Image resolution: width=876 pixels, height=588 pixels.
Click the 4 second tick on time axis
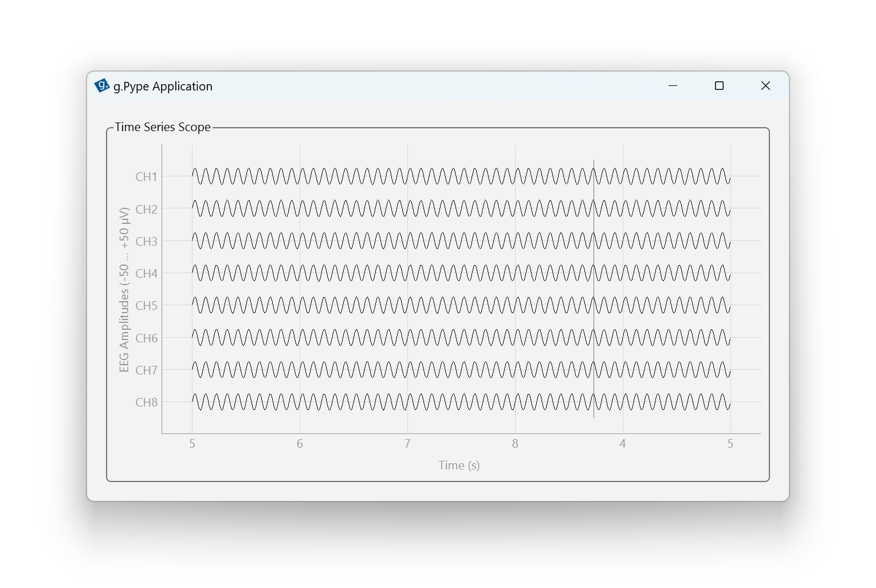point(623,444)
